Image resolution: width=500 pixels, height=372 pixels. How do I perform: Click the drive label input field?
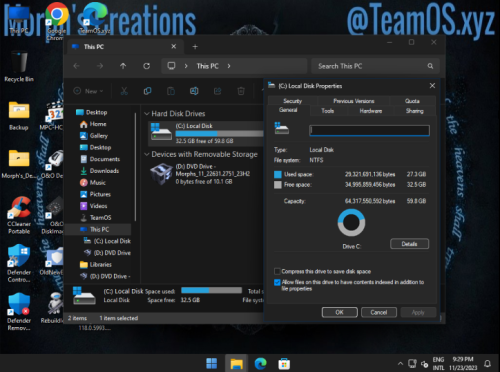tap(369, 130)
